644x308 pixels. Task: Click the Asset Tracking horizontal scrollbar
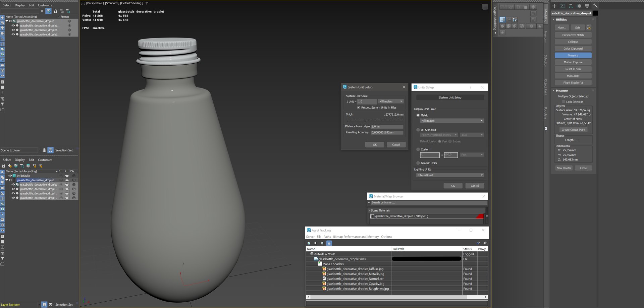tap(397, 297)
